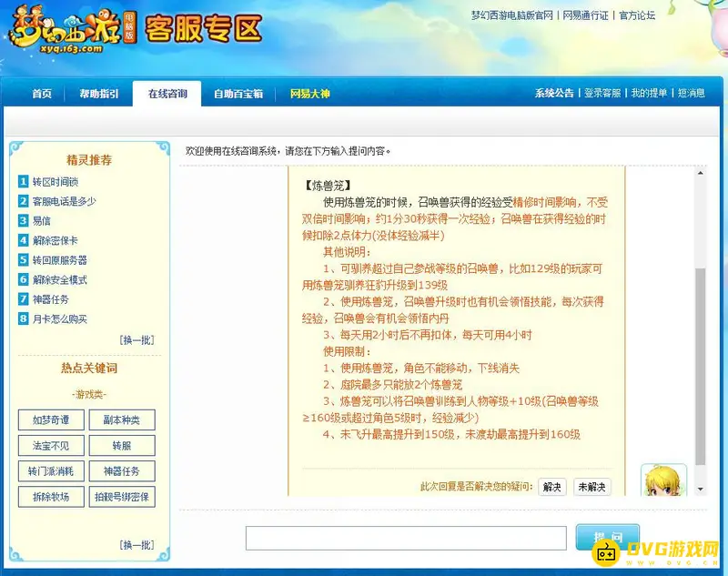Click the number 7 badge beside 神器任务
This screenshot has width=728, height=576.
24,298
